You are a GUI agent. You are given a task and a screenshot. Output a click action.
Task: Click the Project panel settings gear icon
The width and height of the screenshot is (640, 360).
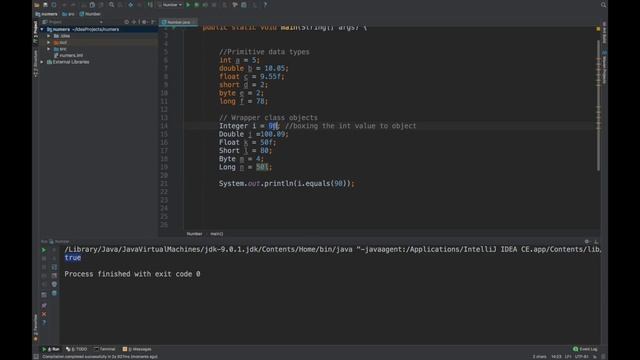[144, 22]
